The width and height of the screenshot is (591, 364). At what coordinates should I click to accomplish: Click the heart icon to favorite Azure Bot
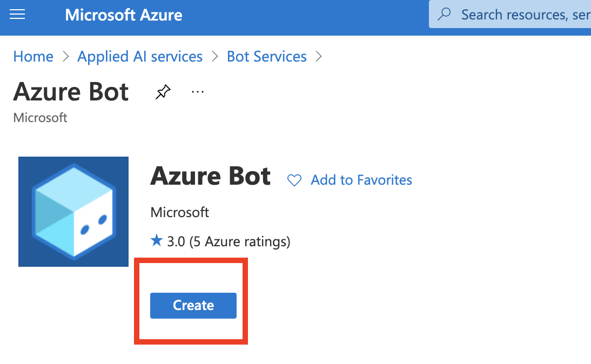(x=294, y=180)
